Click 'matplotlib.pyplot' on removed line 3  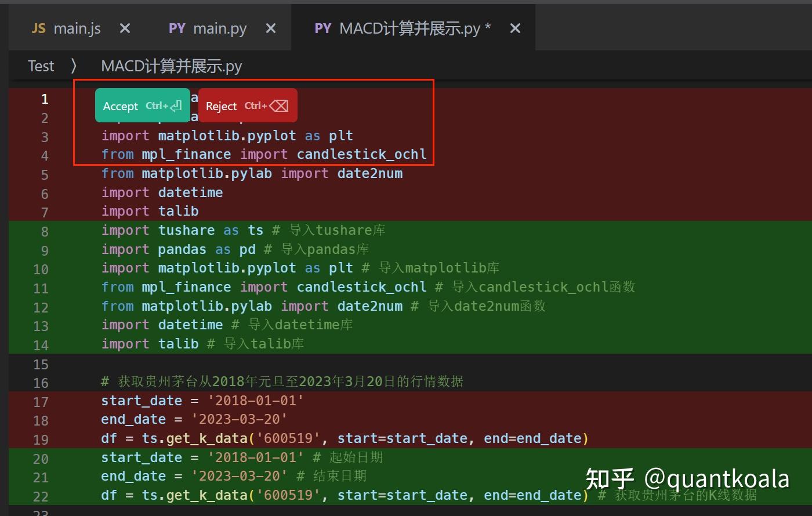(x=227, y=136)
